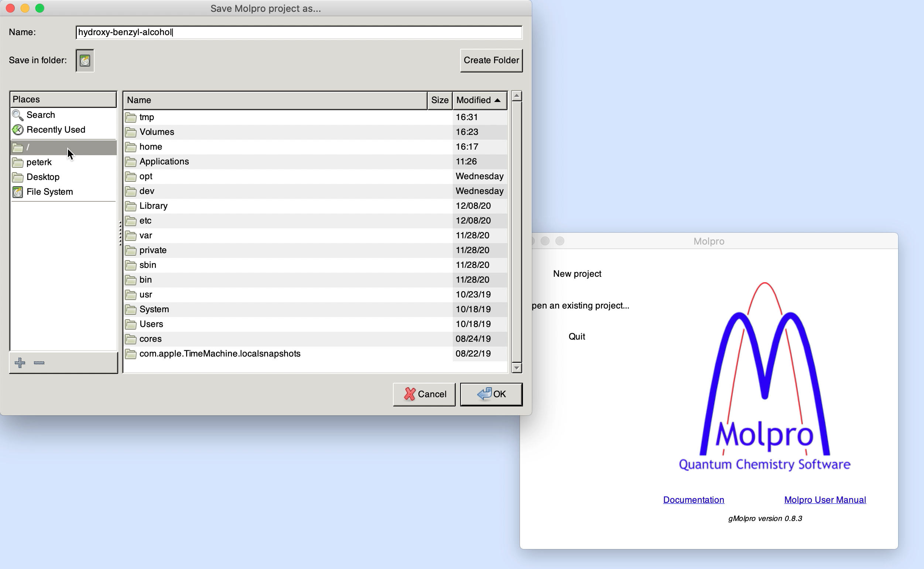Click New project in the Molpro window
Screen dimensions: 924x569
[x=577, y=273]
